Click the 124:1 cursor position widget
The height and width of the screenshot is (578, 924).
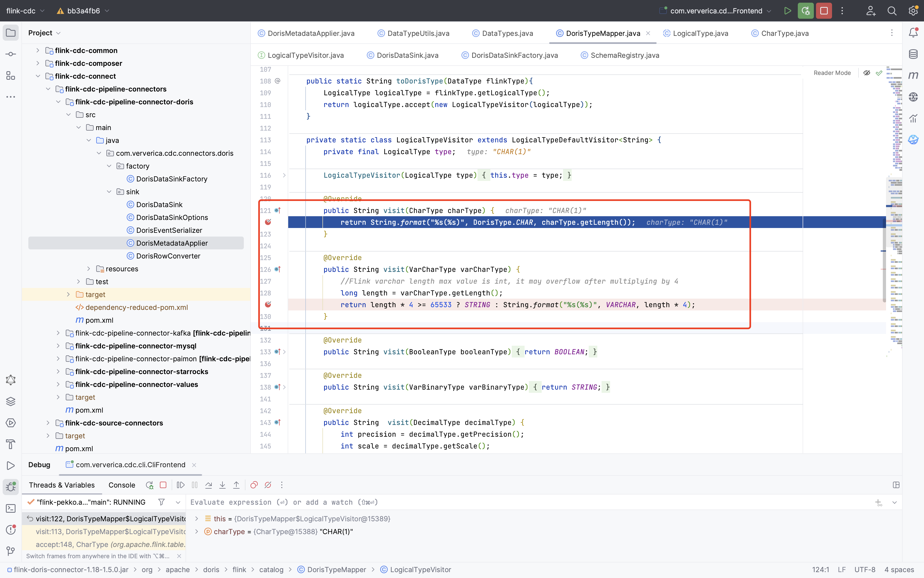820,570
